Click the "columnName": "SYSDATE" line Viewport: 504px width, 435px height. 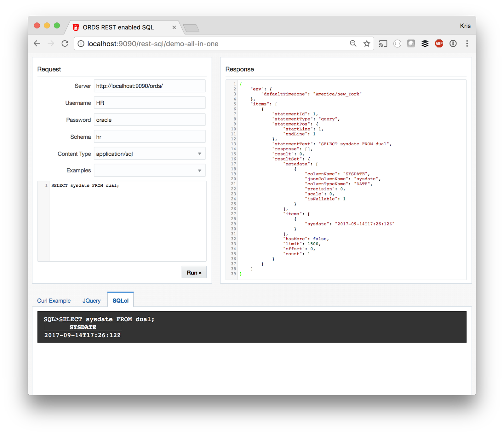click(337, 174)
